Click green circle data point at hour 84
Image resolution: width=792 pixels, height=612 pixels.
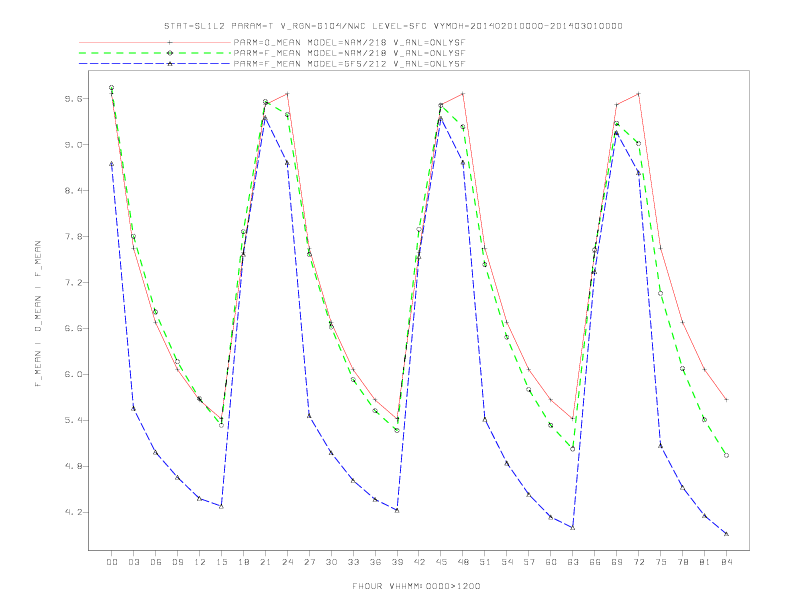click(726, 455)
